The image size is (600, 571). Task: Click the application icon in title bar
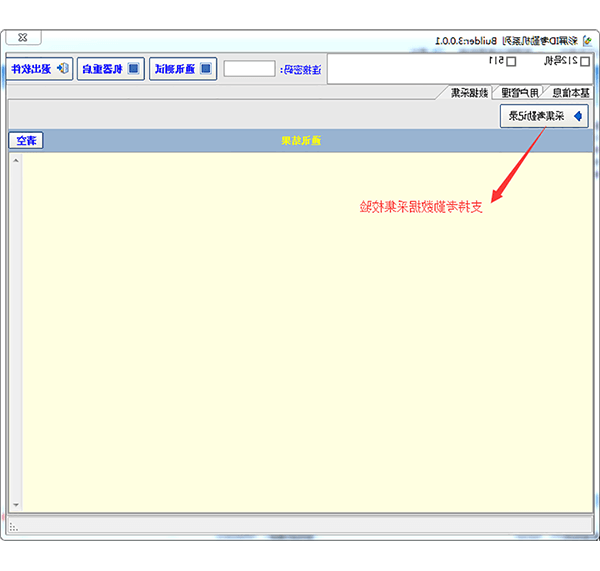pyautogui.click(x=587, y=39)
